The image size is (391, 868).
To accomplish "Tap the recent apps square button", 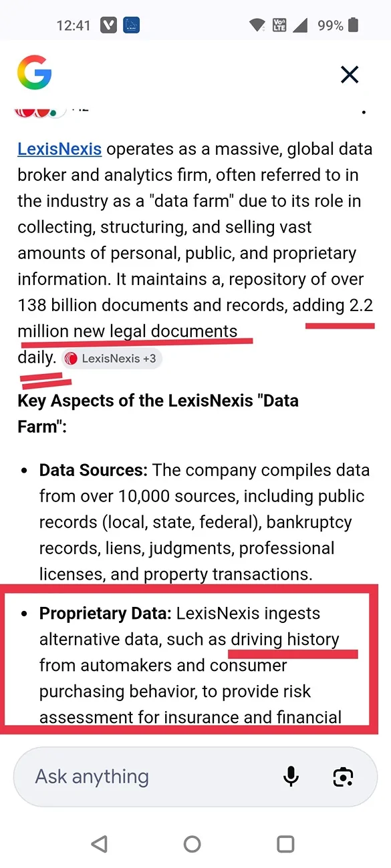I will click(x=285, y=844).
